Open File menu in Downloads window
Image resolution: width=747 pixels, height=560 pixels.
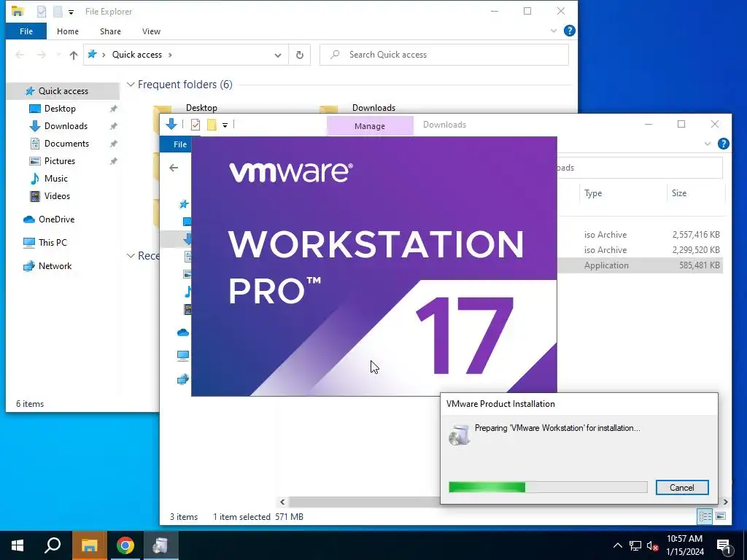click(179, 144)
